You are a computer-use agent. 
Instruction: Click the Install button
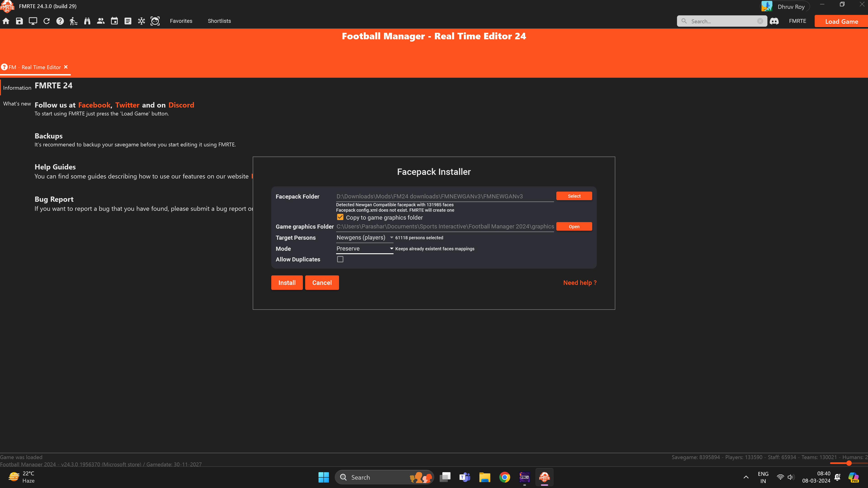coord(287,283)
